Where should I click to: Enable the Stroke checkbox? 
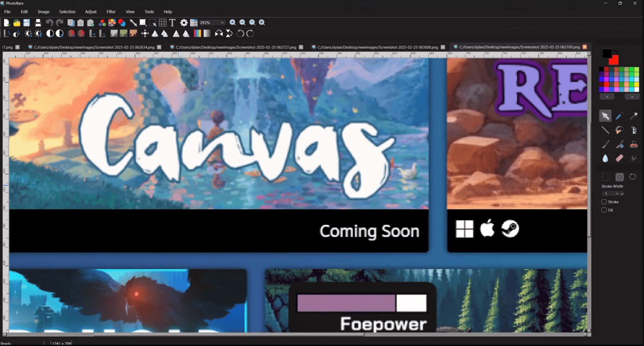point(604,202)
